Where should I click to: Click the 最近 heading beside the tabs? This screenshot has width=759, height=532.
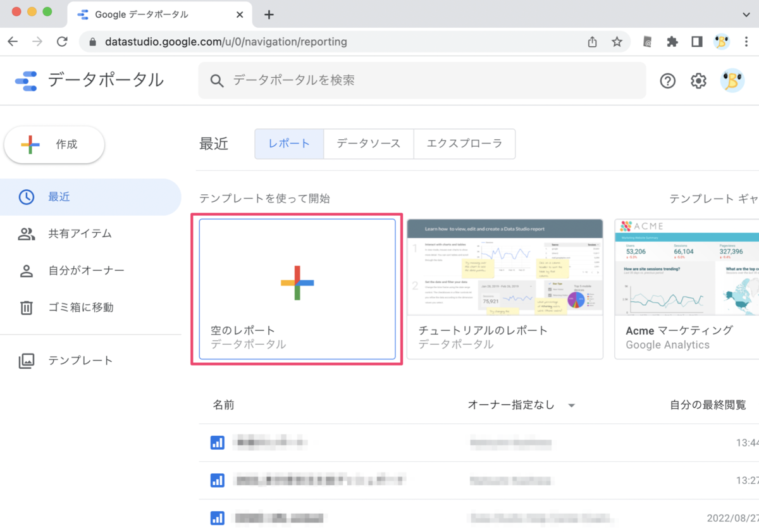pyautogui.click(x=214, y=144)
